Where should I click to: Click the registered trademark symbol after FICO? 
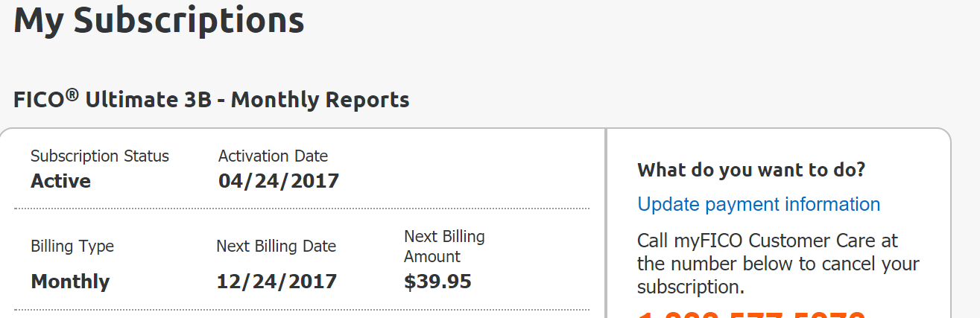pyautogui.click(x=72, y=94)
